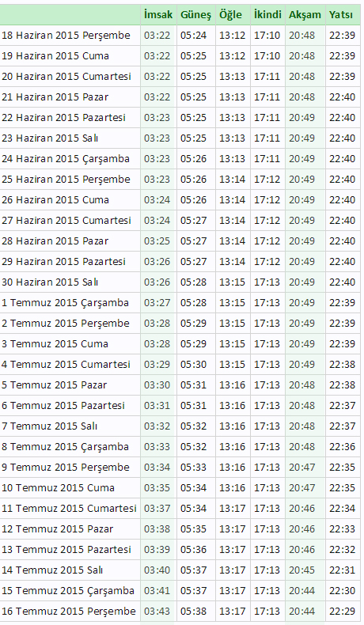
Task: Select the 21 Haziran 2015 Pazar date cell
Action: pos(70,97)
